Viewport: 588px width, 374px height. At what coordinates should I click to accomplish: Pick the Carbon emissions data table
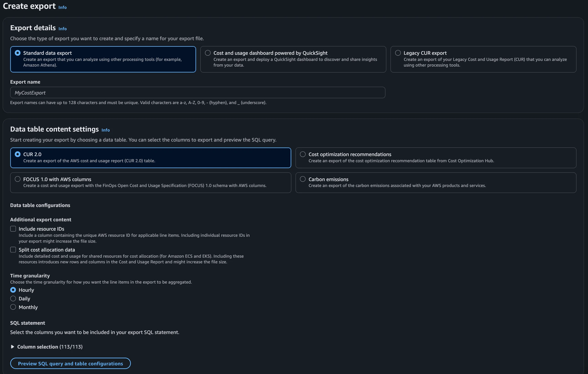436,183
